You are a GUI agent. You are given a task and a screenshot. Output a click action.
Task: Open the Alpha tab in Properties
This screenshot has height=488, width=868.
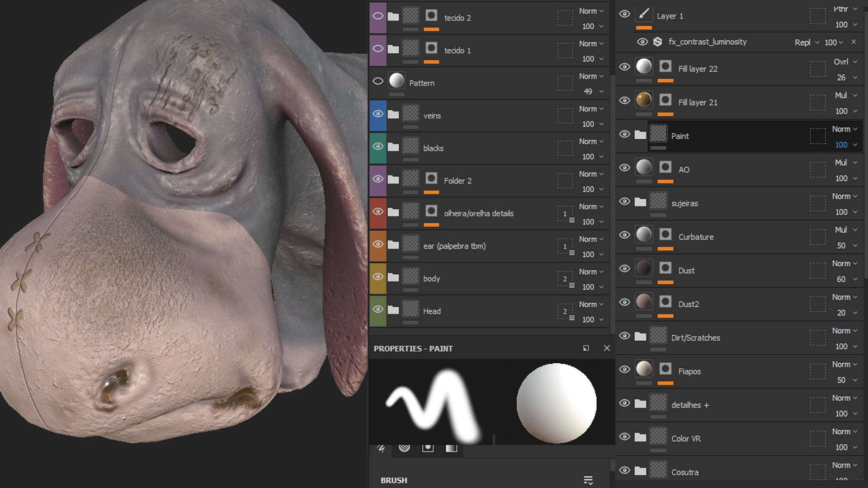pos(404,448)
